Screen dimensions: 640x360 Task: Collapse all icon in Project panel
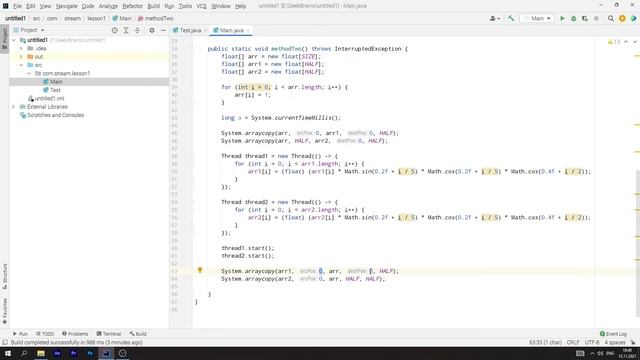coord(137,30)
